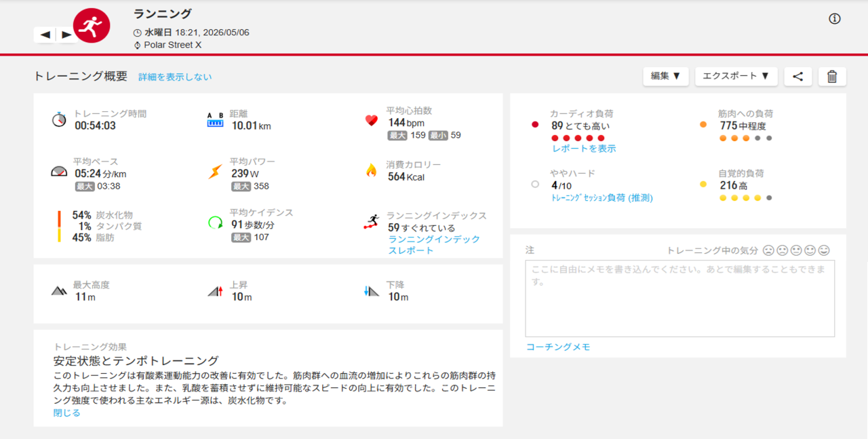868x439 pixels.
Task: Open the レポートを表示 cardio load link
Action: tap(584, 148)
